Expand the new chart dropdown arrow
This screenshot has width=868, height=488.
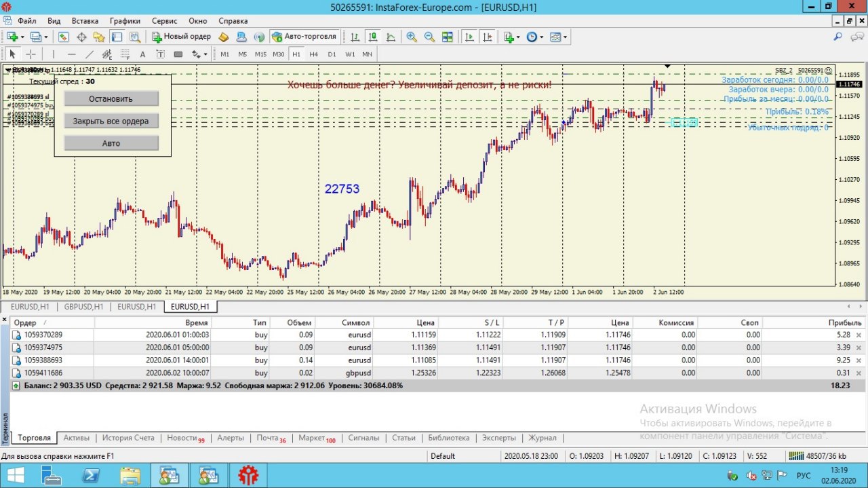coord(22,37)
